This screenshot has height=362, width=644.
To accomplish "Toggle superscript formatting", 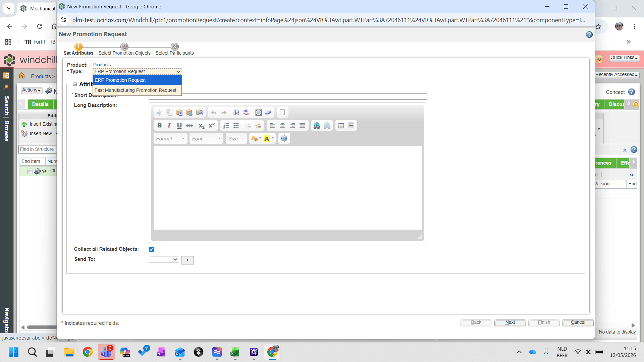I will click(x=212, y=125).
